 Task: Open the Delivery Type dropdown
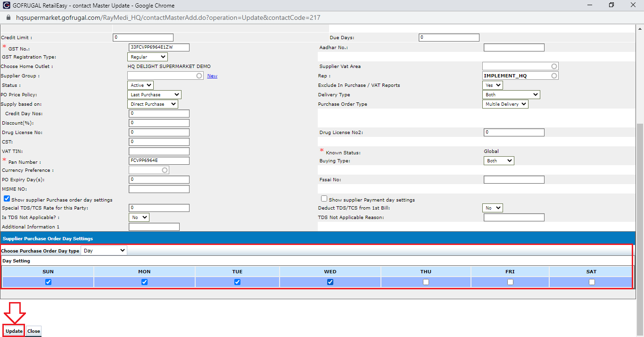tap(512, 95)
